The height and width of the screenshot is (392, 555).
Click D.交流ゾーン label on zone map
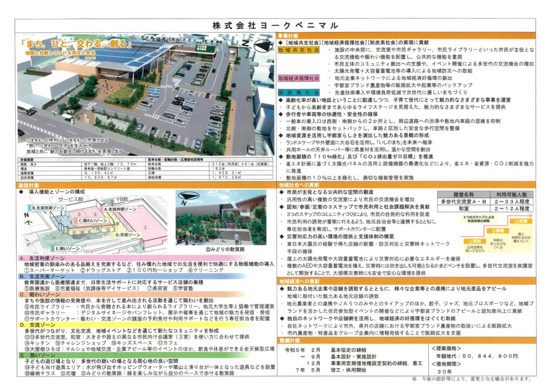(x=127, y=234)
